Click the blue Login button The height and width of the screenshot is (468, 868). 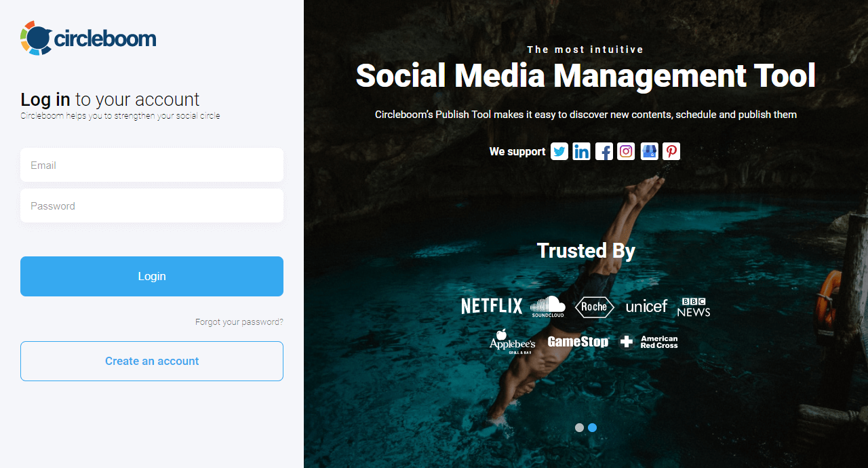152,276
